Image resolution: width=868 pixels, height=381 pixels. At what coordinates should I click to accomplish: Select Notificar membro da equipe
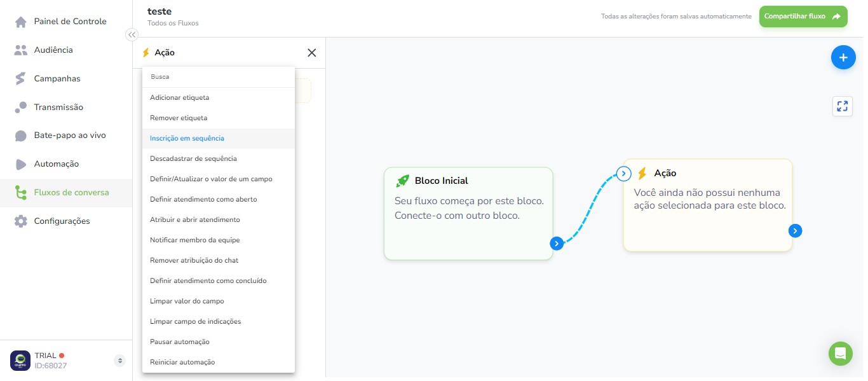click(x=219, y=240)
